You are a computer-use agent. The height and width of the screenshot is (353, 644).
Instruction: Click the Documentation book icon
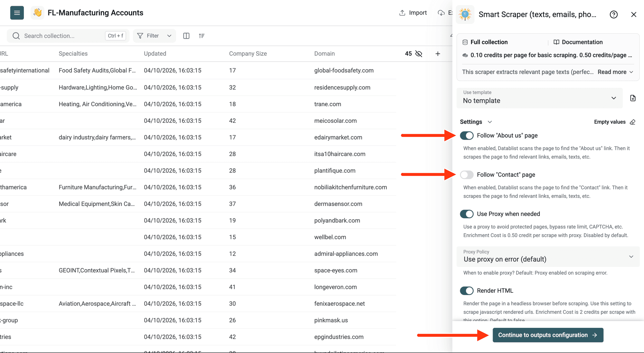(556, 42)
